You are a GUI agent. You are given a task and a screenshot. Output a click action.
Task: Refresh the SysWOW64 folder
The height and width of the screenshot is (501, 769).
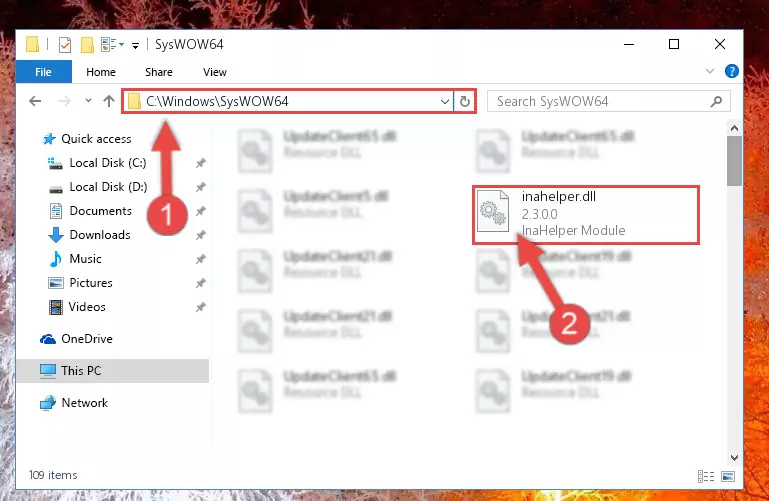[x=464, y=101]
